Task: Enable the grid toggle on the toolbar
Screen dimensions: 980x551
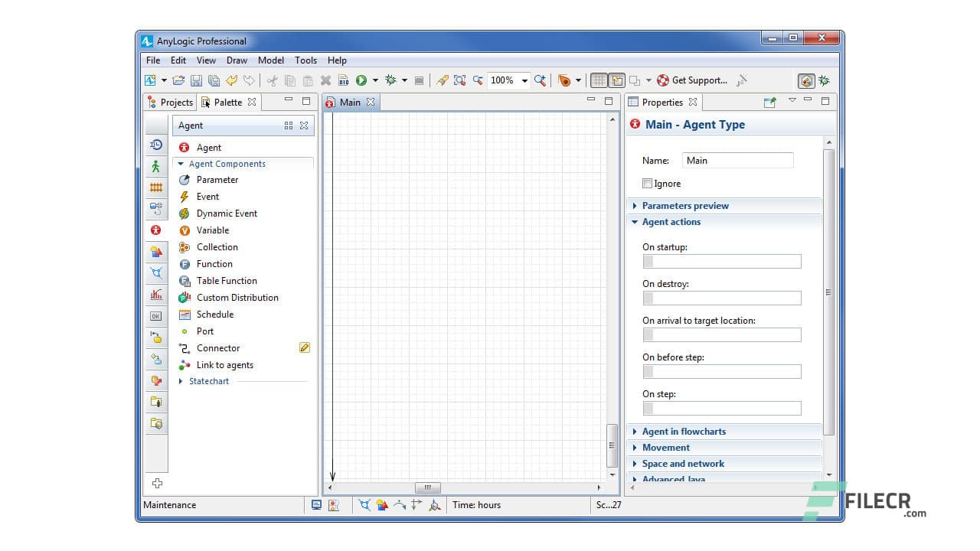Action: (x=599, y=80)
